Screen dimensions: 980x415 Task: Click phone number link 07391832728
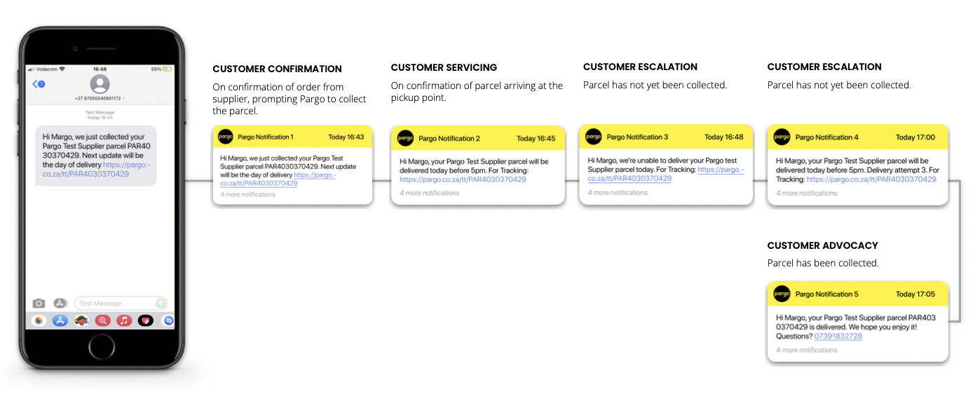[x=838, y=336]
